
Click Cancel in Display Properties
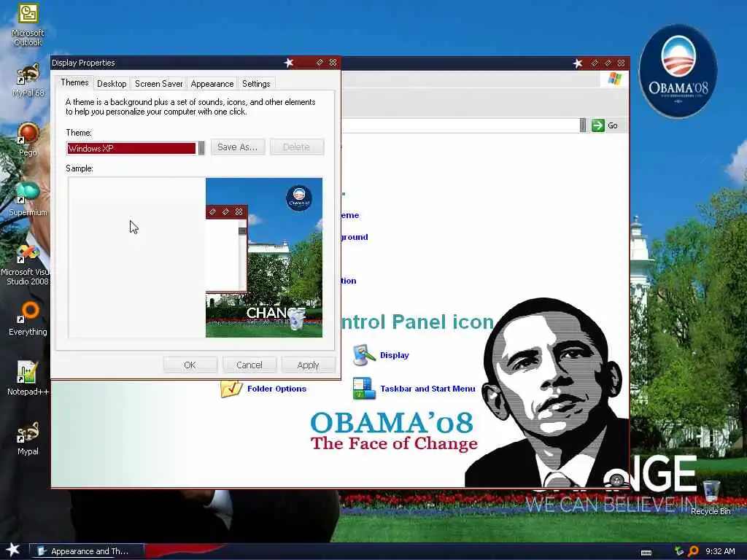(249, 365)
